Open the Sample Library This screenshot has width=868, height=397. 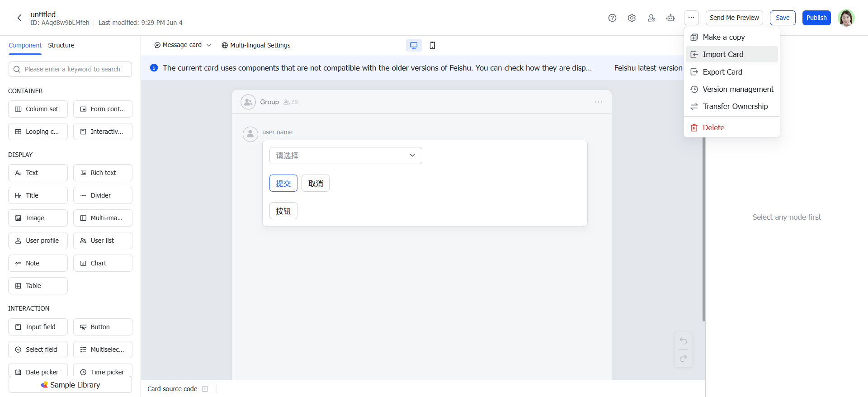pos(70,385)
